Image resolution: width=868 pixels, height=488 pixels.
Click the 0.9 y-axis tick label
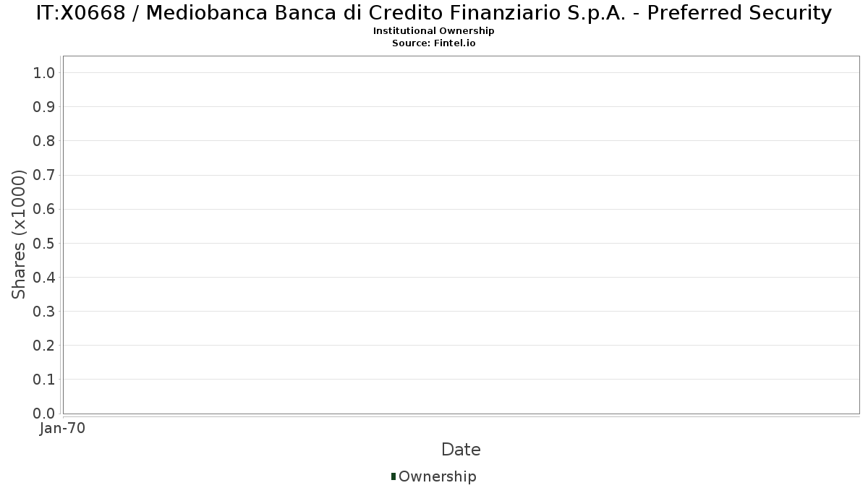pyautogui.click(x=44, y=107)
